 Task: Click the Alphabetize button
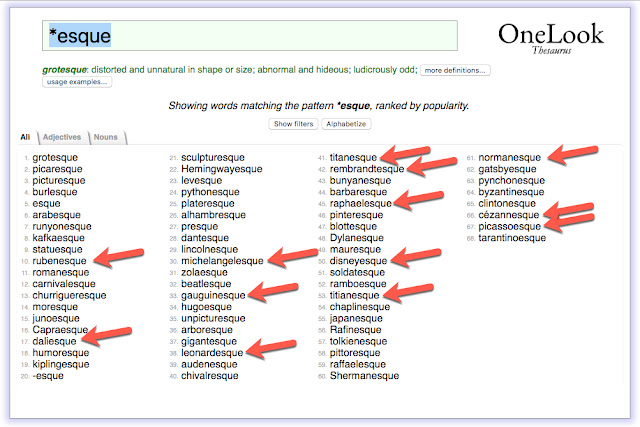[346, 124]
